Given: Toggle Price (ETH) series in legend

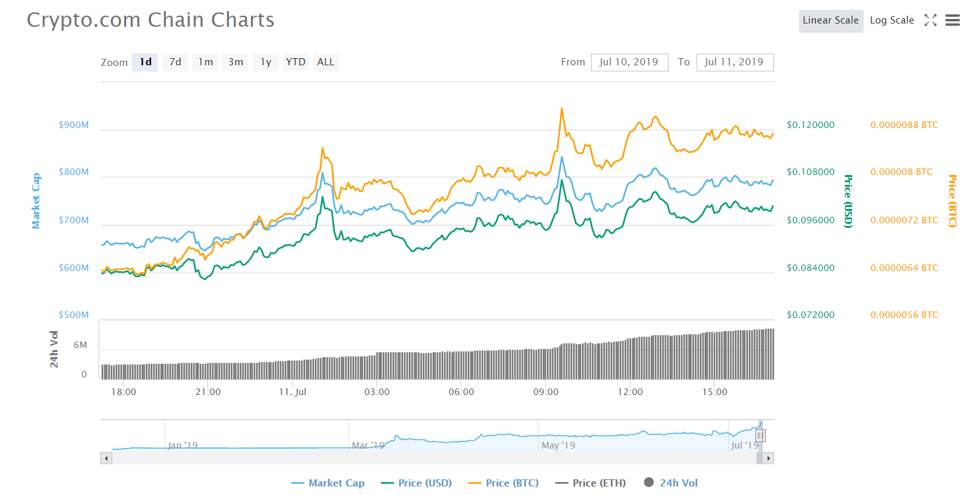Looking at the screenshot, I should [591, 483].
